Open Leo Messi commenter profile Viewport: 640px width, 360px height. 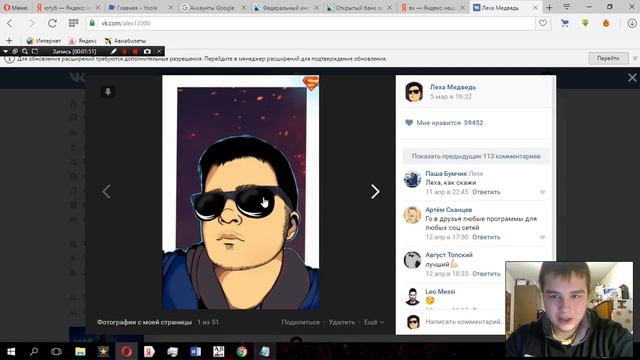click(x=440, y=291)
